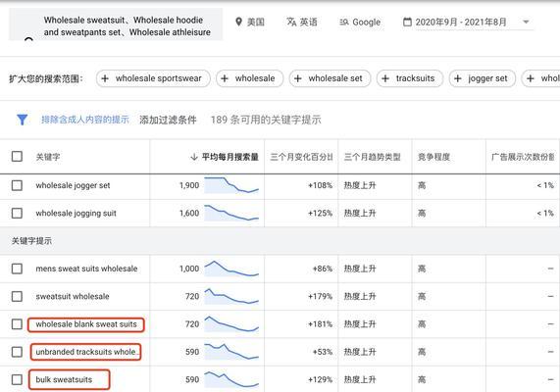Check the box for wholesale blank sweat suits
The image size is (560, 392).
(x=17, y=324)
